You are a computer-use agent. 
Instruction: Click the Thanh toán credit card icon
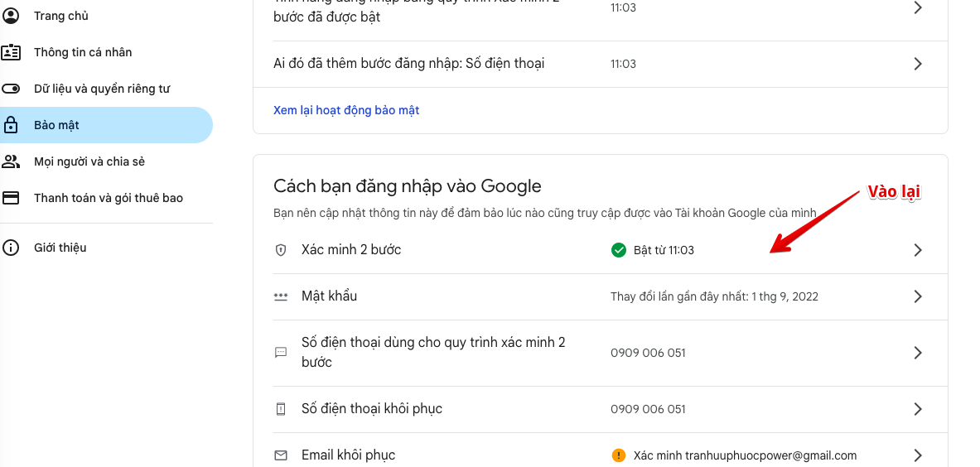coord(11,198)
